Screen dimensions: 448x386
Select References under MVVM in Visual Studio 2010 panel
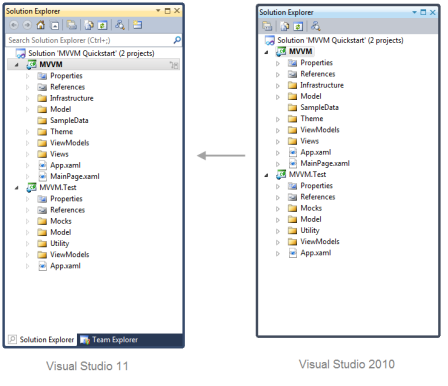pos(318,74)
